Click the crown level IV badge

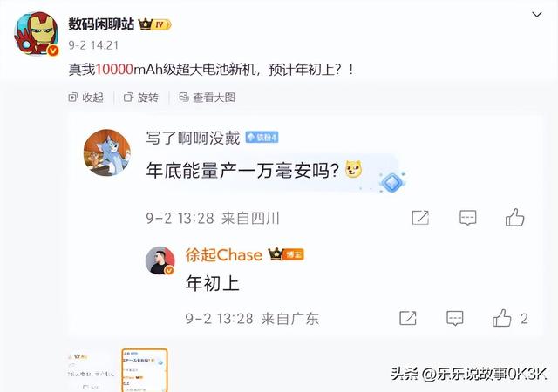pos(155,24)
